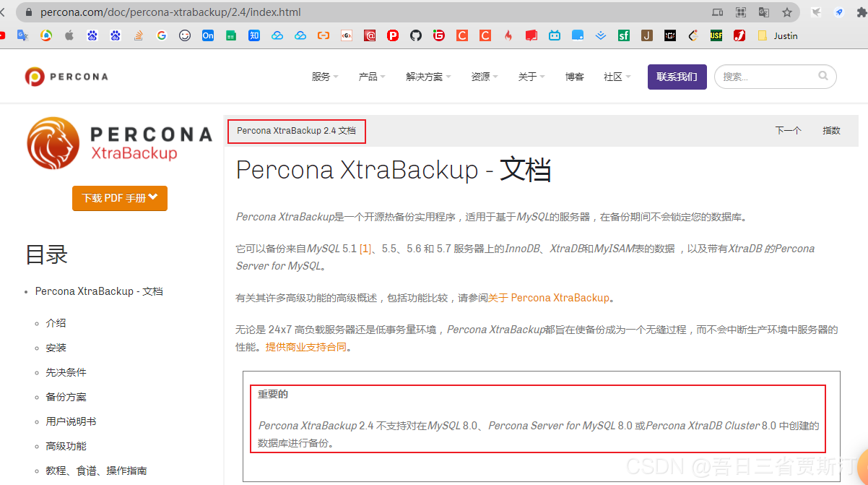Open the Apple bookmark icon
Viewport: 868px width, 485px height.
coord(69,35)
